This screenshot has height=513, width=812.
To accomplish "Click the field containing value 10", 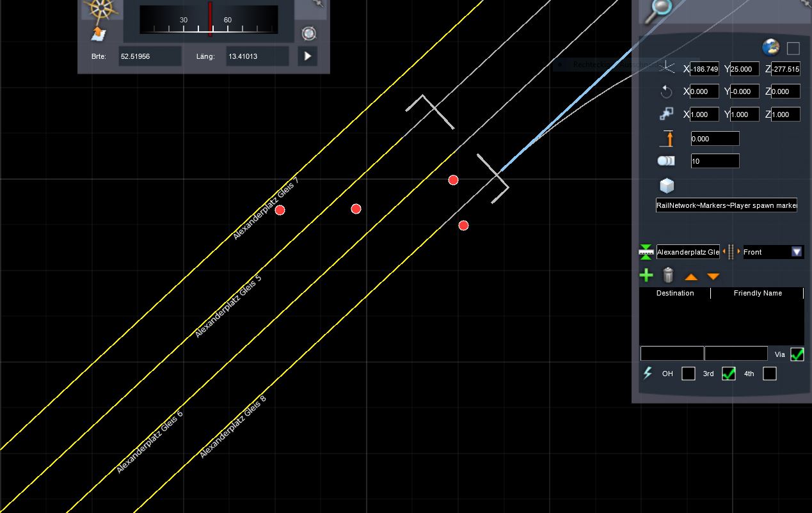I will pyautogui.click(x=715, y=161).
